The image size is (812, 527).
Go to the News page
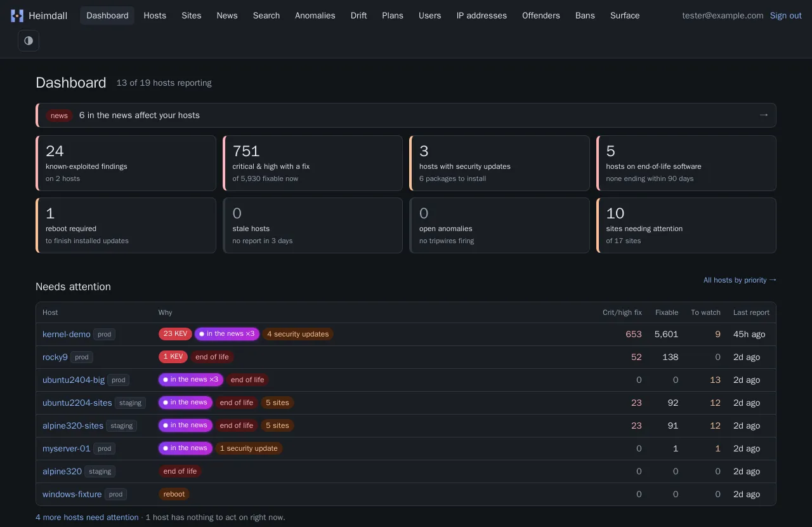(x=227, y=15)
